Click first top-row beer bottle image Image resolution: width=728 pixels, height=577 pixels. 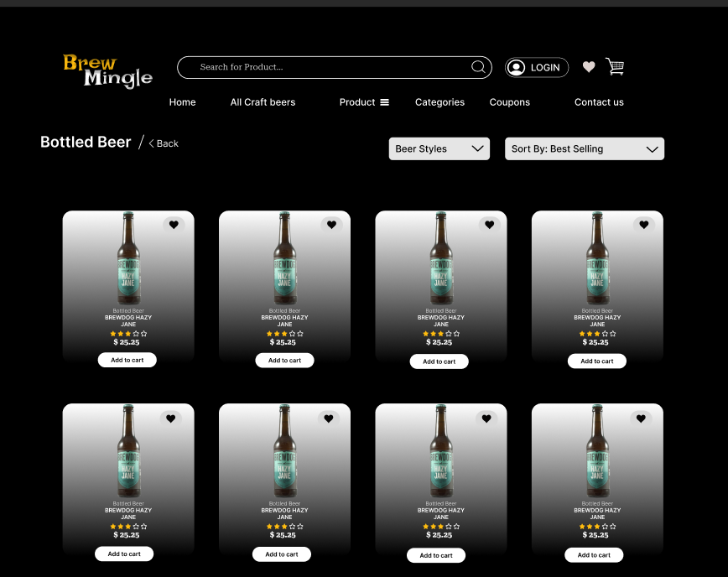(128, 258)
